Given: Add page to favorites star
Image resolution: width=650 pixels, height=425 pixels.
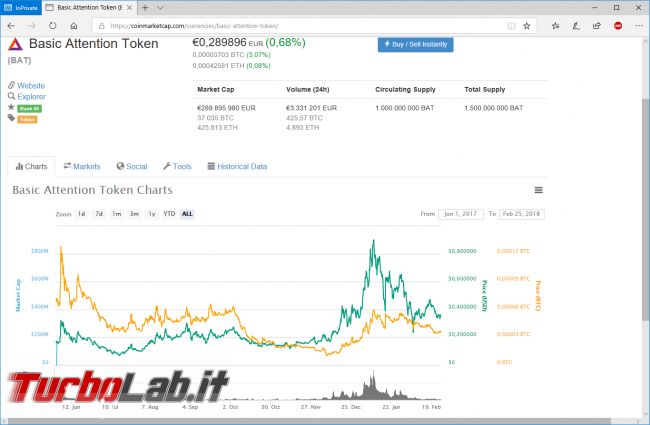Looking at the screenshot, I should pos(526,26).
